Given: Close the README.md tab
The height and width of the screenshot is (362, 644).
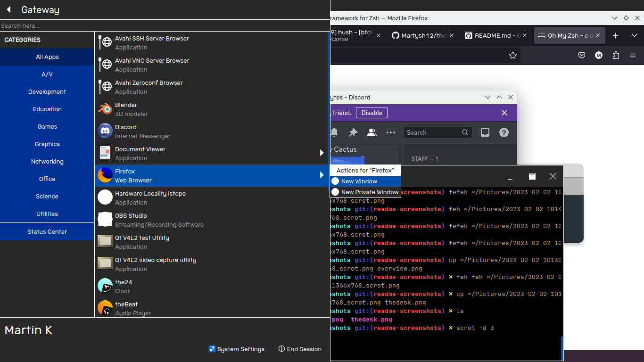Looking at the screenshot, I should click(525, 35).
